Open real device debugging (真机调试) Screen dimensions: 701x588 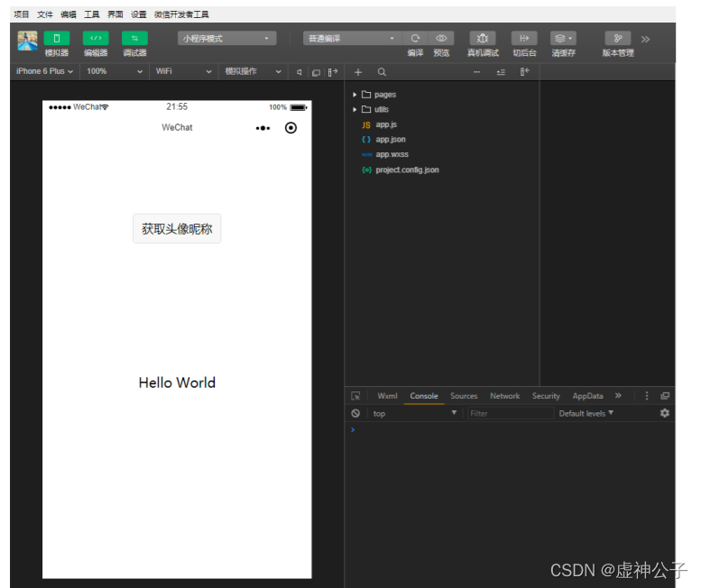point(483,39)
